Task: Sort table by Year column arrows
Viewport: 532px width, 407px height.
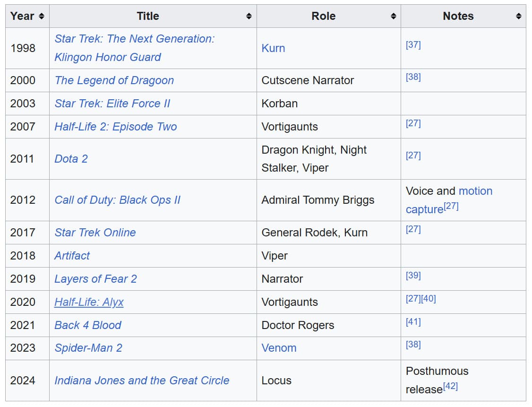Action: [x=42, y=17]
